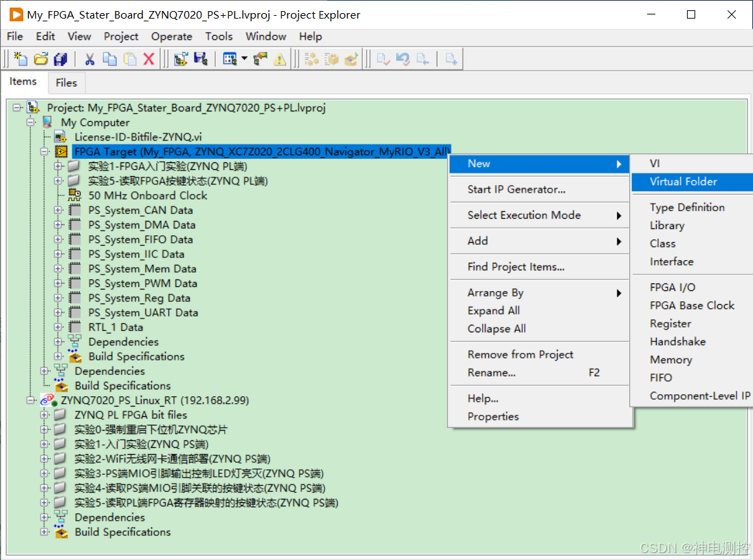
Task: Click the Build packages box icon
Action: tap(331, 58)
